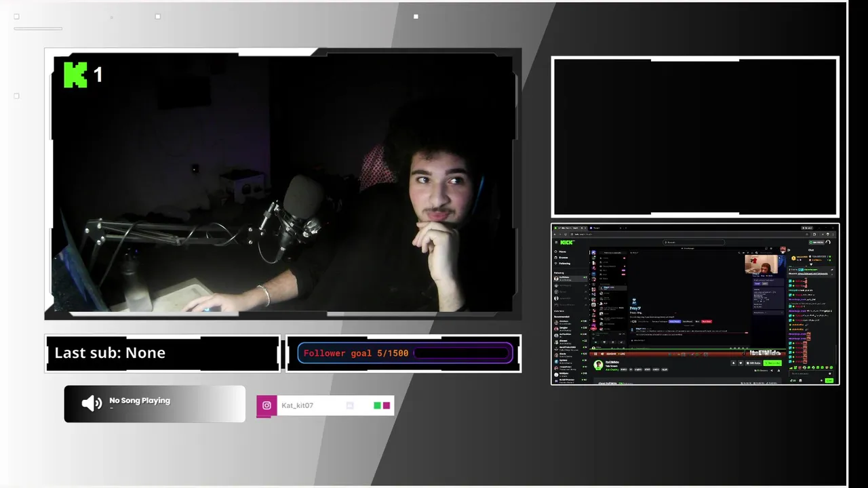Click the green Kick logo on webcam overlay
This screenshot has height=488, width=868.
75,75
